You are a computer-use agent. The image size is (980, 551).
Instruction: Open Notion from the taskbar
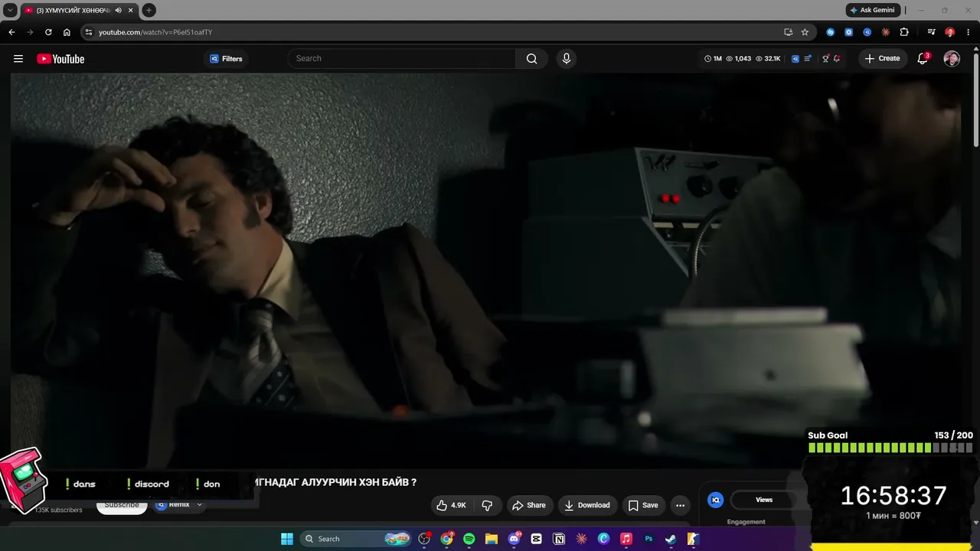(559, 539)
